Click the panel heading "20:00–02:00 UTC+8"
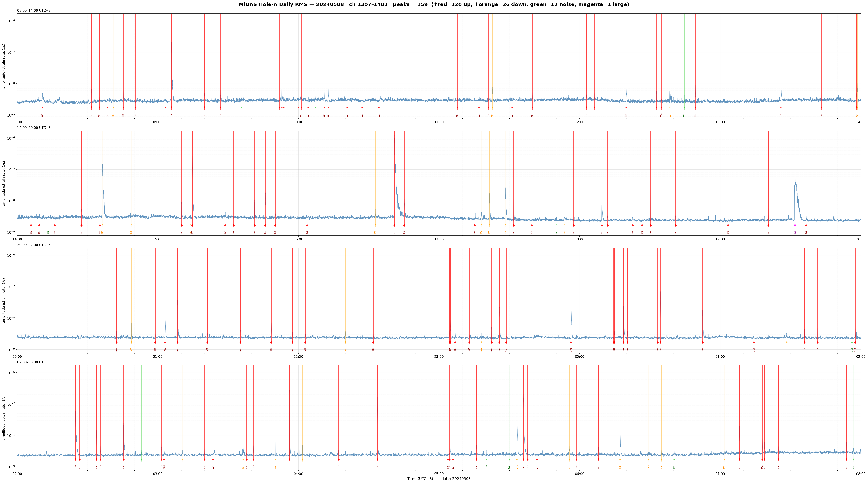Image resolution: width=868 pixels, height=483 pixels. [34, 245]
